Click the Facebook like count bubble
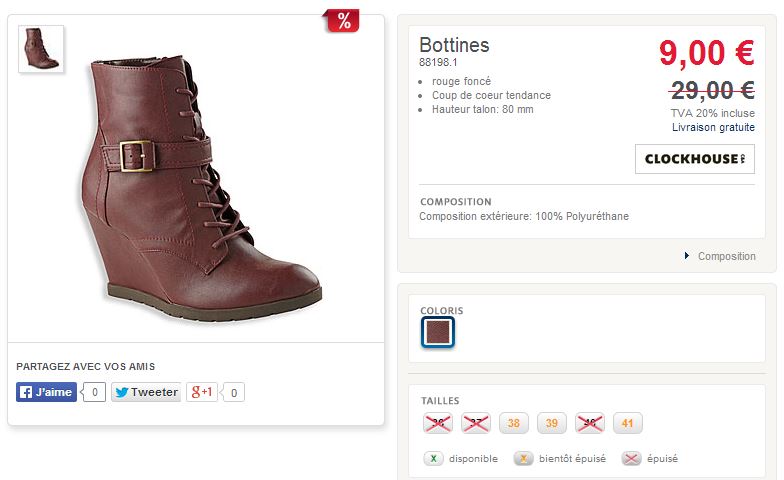Viewport: 784px width, 480px height. (93, 392)
